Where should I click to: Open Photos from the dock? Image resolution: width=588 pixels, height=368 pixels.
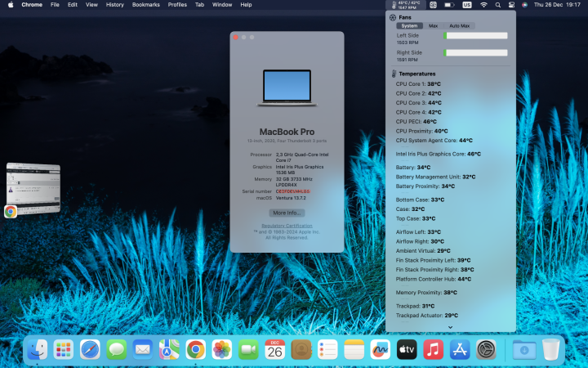221,349
